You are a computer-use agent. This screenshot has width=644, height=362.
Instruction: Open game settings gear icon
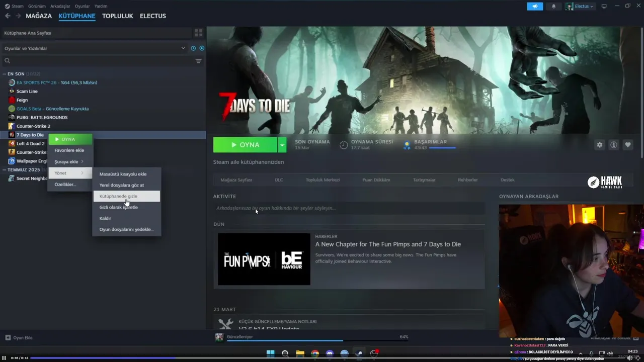pyautogui.click(x=599, y=145)
